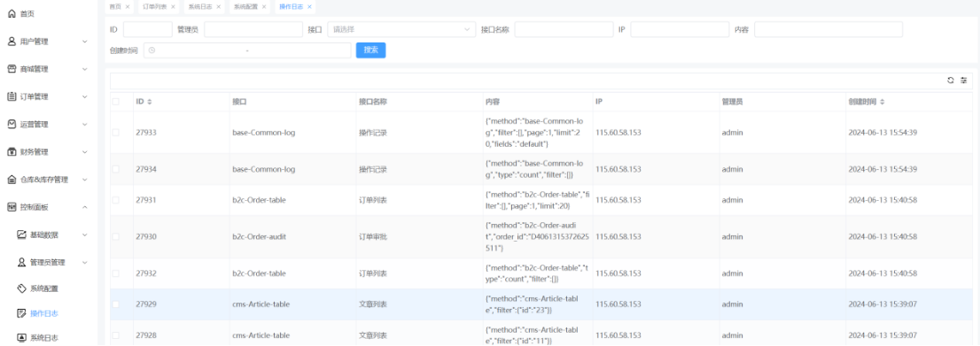The image size is (980, 346).
Task: Collapse 控制面板 menu chevron
Action: 85,207
